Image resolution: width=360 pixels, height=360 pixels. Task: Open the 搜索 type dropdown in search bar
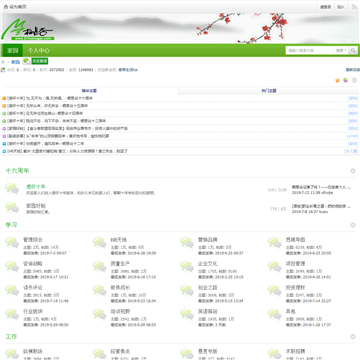point(341,50)
